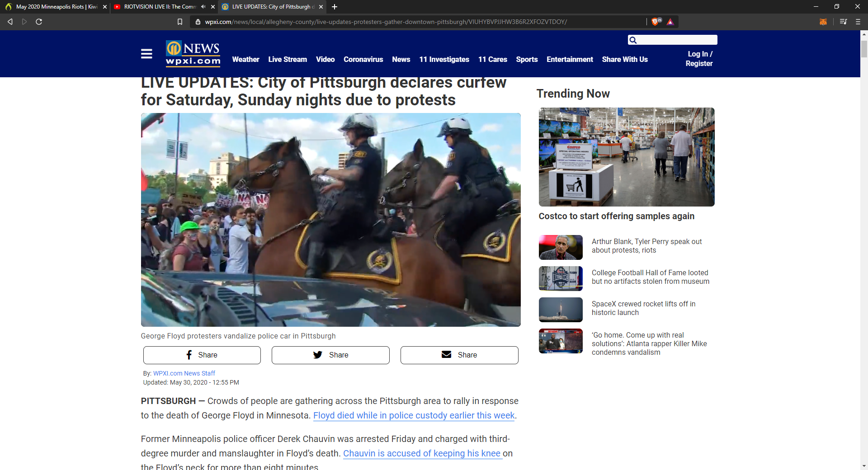This screenshot has height=470, width=868.
Task: Click the WPXI News logo
Action: [193, 54]
